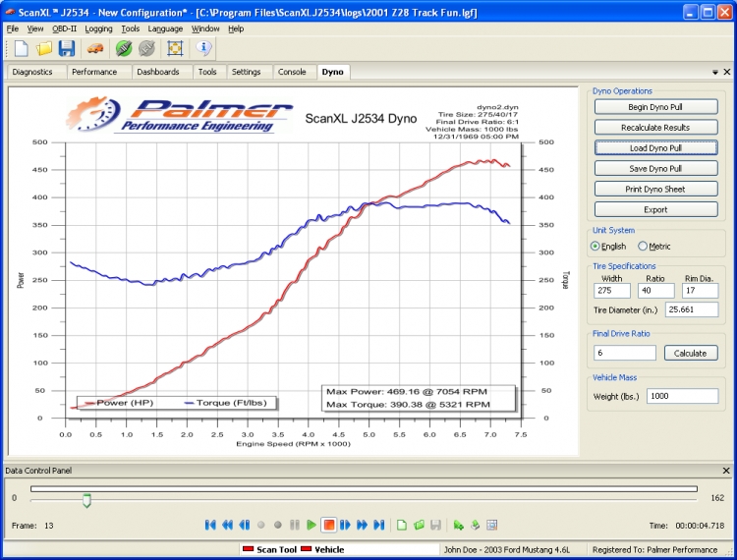
Task: Open the orange car vehicle icon
Action: [x=95, y=48]
